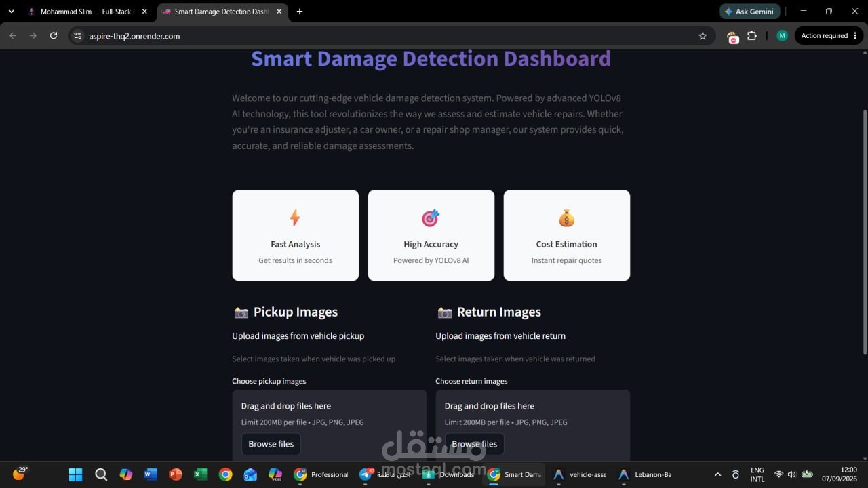Click the High Accuracy target icon
Viewport: 868px width, 488px height.
click(431, 218)
